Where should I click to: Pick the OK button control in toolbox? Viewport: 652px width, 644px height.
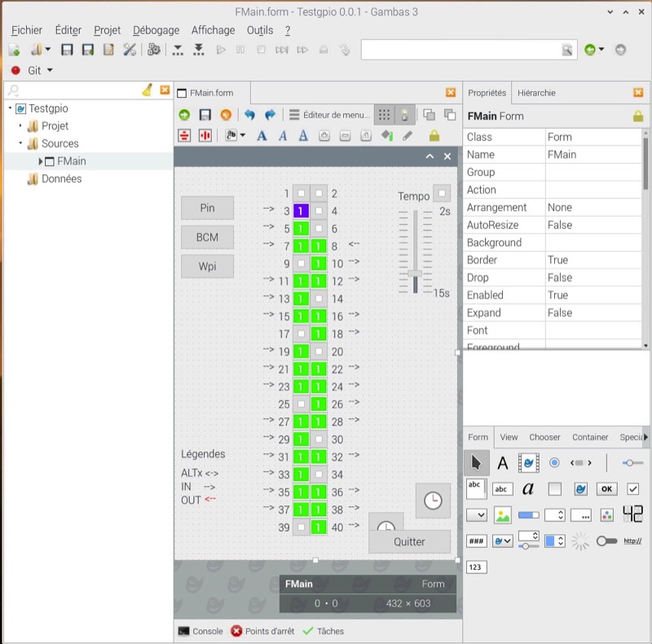(x=606, y=489)
